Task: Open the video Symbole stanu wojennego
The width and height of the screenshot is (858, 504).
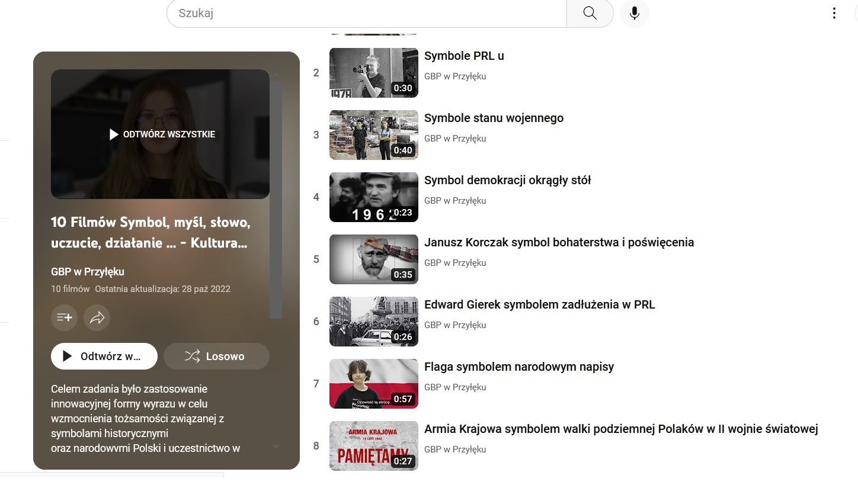Action: pyautogui.click(x=494, y=118)
